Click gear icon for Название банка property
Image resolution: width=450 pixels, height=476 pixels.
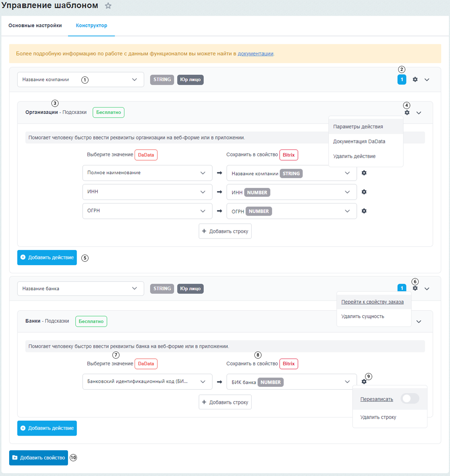[415, 289]
